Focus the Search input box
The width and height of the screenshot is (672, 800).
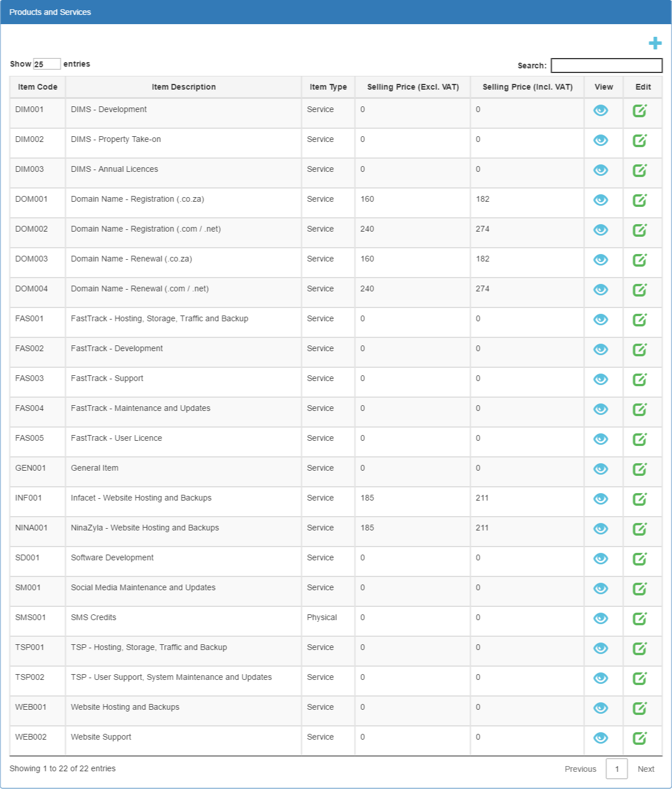click(607, 66)
